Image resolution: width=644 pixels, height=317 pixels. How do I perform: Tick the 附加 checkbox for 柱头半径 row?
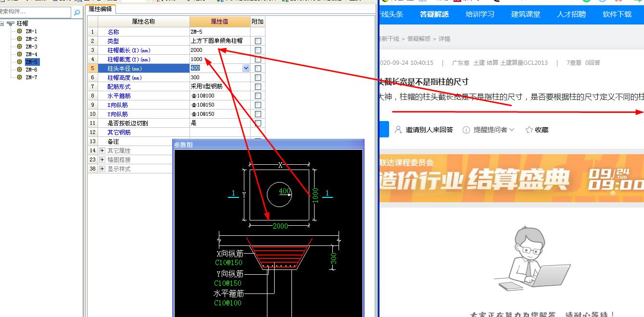[258, 68]
